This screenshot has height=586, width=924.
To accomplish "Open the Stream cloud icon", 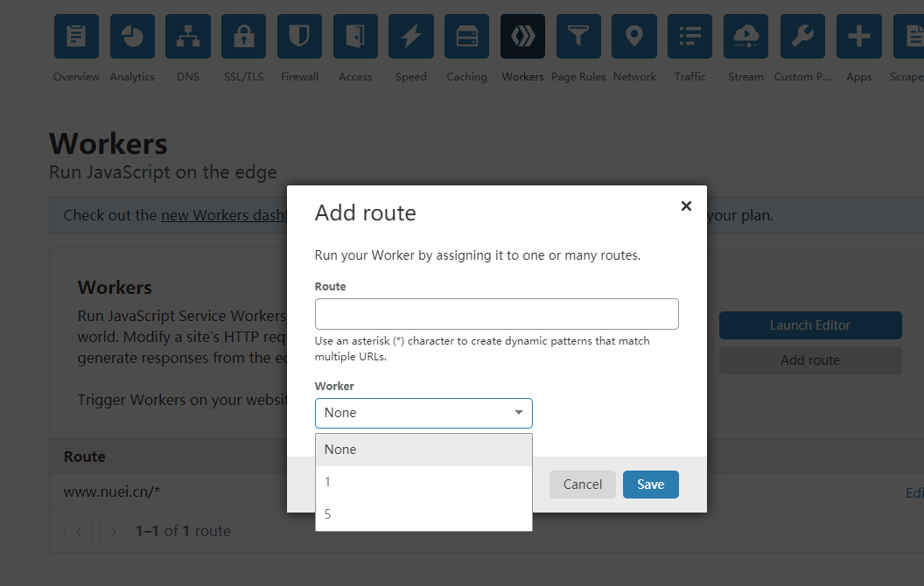I will (x=745, y=37).
